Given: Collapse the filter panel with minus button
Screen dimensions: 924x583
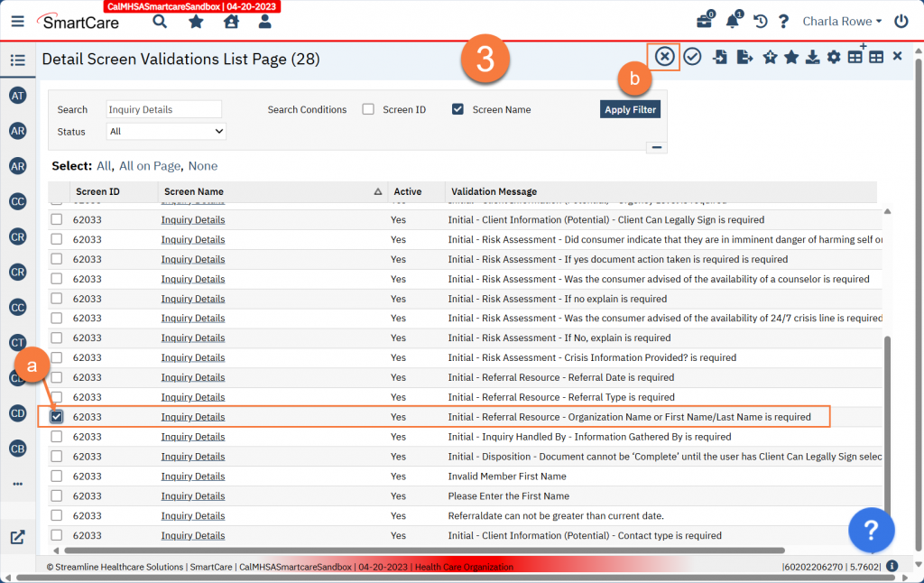Looking at the screenshot, I should coord(656,147).
